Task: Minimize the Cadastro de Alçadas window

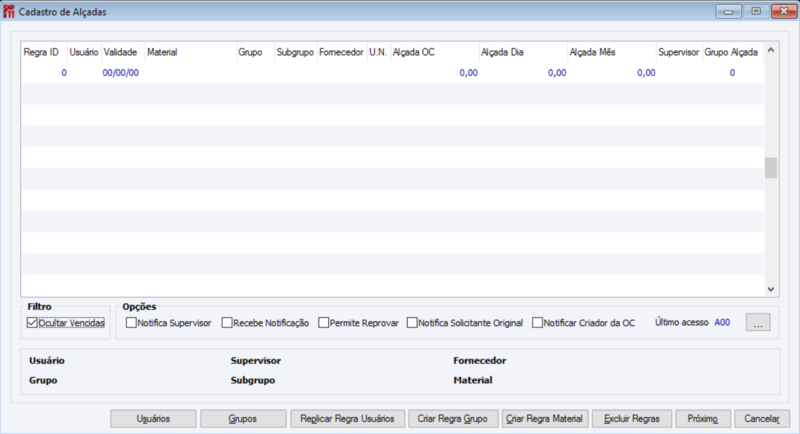Action: pos(728,11)
